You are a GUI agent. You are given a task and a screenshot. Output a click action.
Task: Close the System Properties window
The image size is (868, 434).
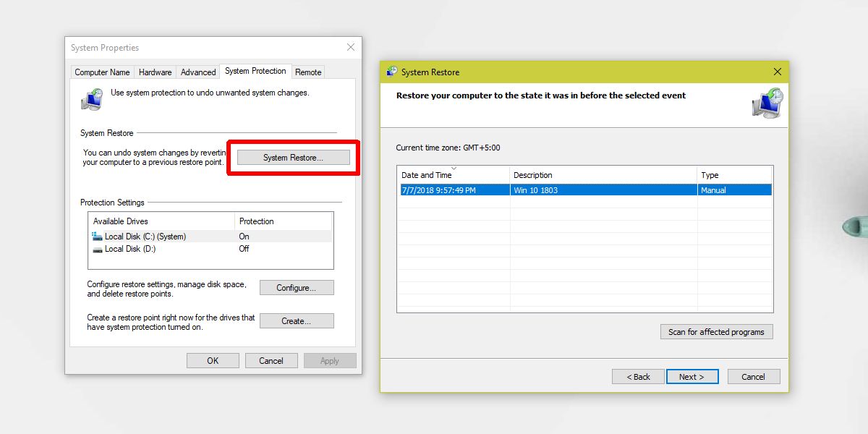click(351, 47)
